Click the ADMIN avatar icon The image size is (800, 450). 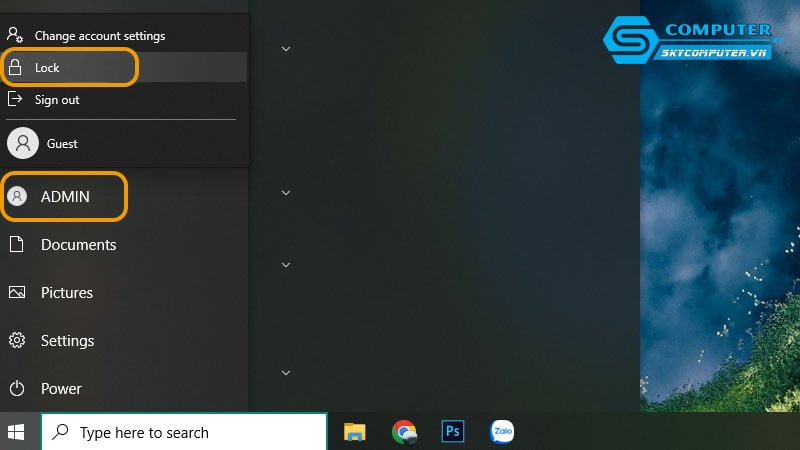tap(17, 196)
